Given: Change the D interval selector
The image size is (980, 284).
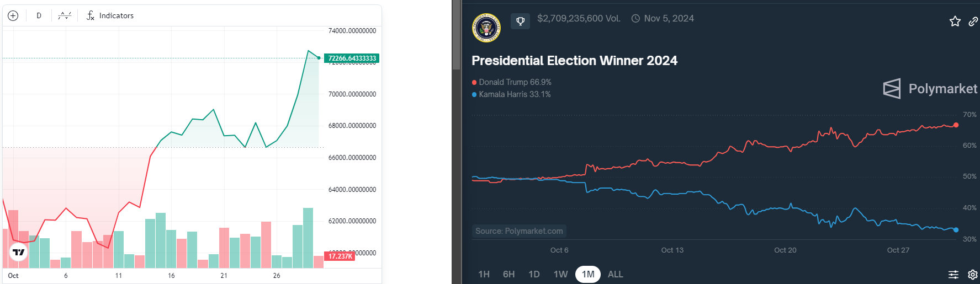Looking at the screenshot, I should (x=39, y=15).
